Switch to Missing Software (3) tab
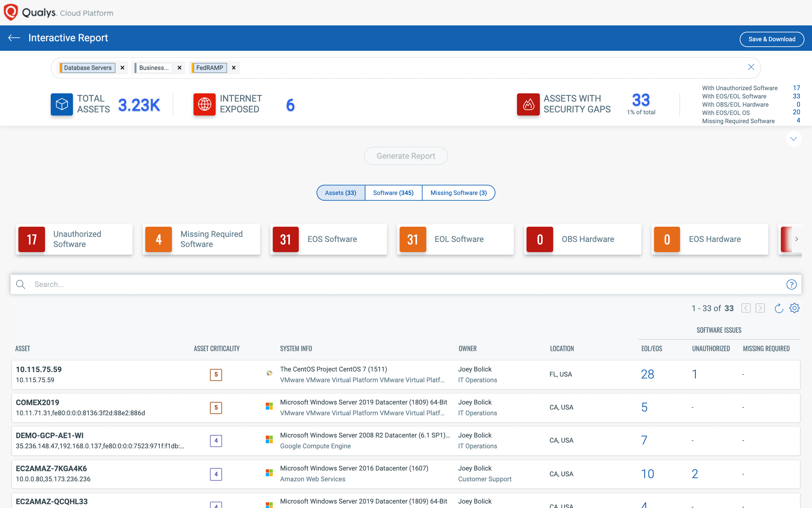The height and width of the screenshot is (508, 812). tap(458, 193)
